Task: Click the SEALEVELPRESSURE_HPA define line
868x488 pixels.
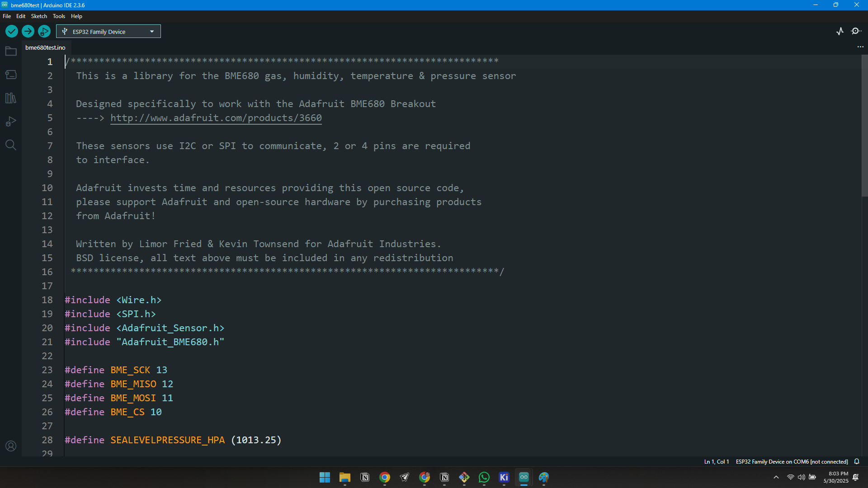Action: (x=173, y=440)
